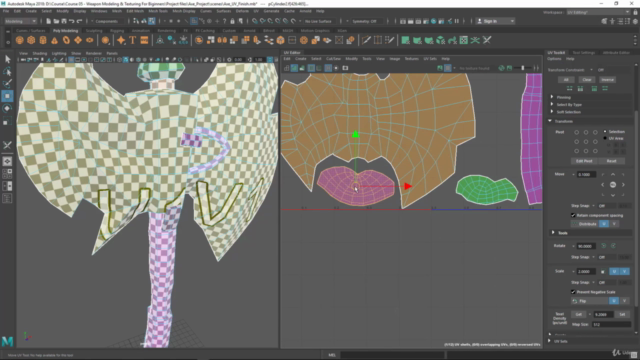Viewport: 640px width, 360px height.
Task: Open the workspace UV Editing dropdown
Action: click(x=598, y=12)
